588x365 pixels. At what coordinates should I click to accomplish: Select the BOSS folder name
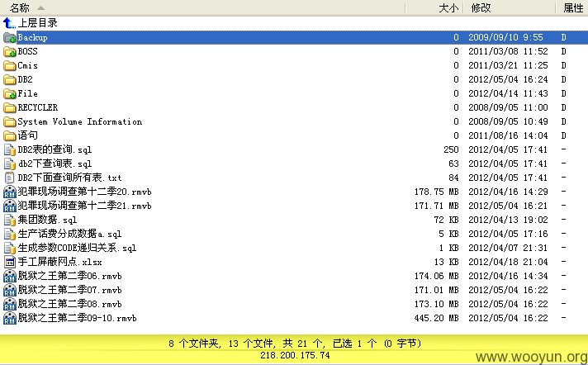(28, 51)
